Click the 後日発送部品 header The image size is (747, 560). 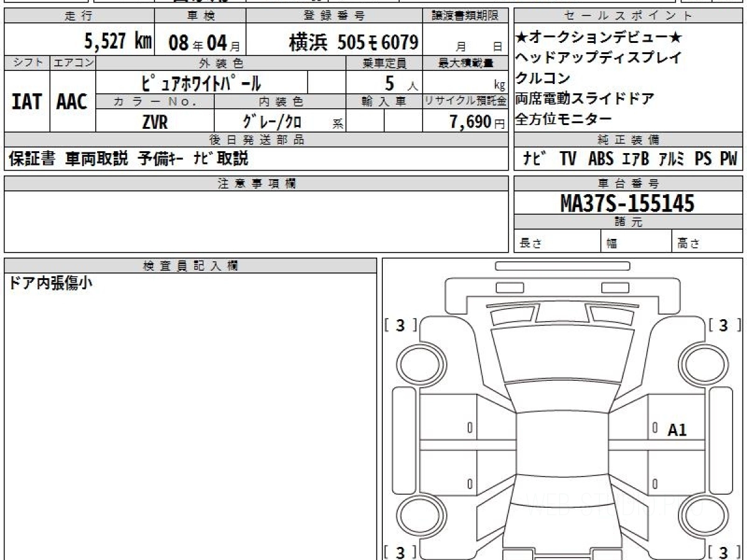point(256,140)
